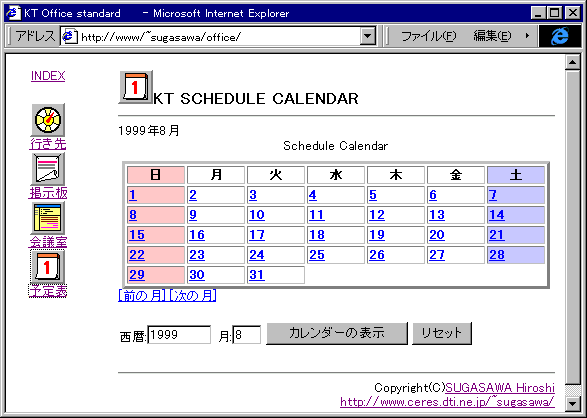This screenshot has width=587, height=418.
Task: Open the 掲示板 bulletin board icon
Action: coord(48,169)
